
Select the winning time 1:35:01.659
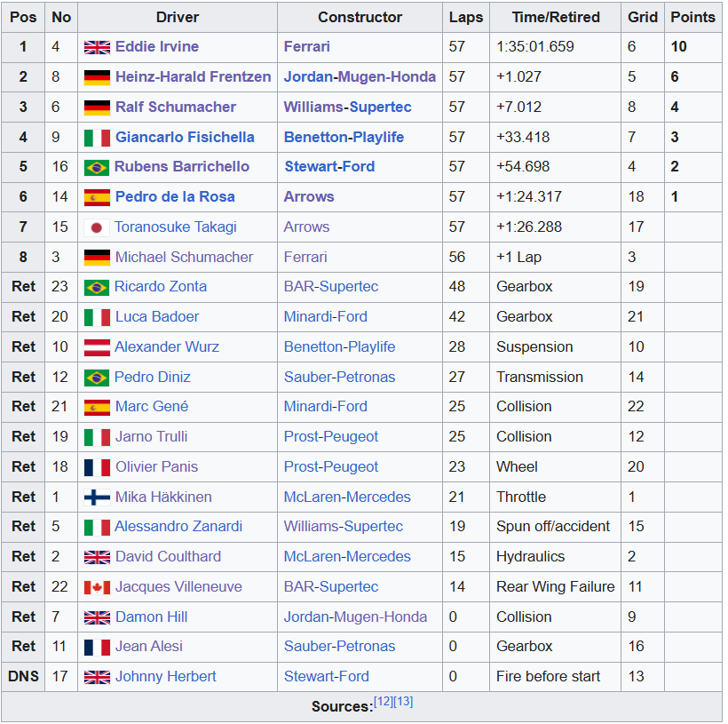(534, 46)
